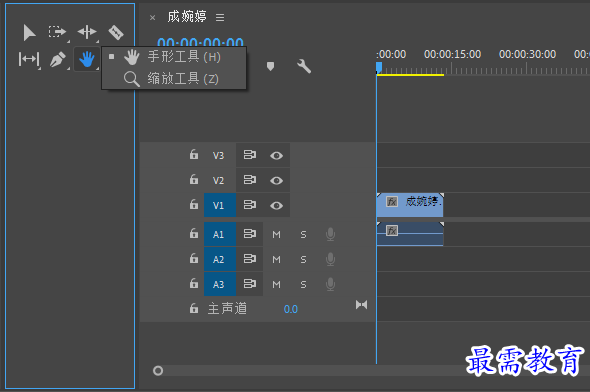Click the timeline zoom scrollbar handle
This screenshot has height=392, width=590.
pyautogui.click(x=158, y=371)
